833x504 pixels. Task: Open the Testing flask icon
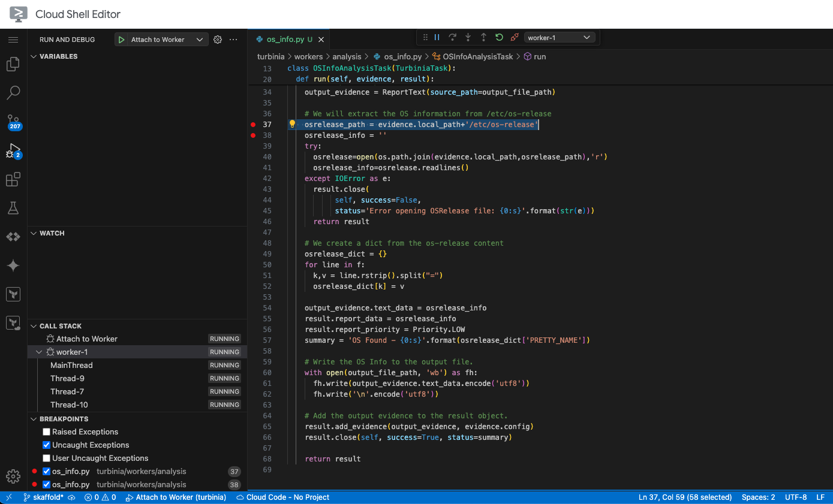click(13, 208)
